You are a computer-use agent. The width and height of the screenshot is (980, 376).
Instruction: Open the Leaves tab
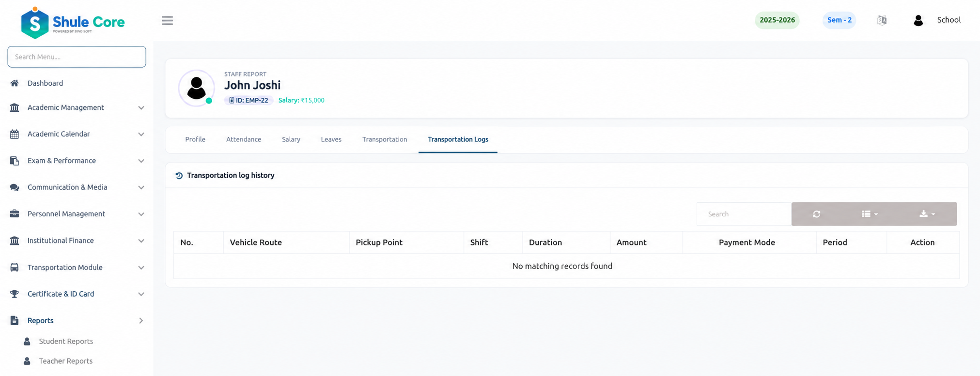tap(331, 139)
